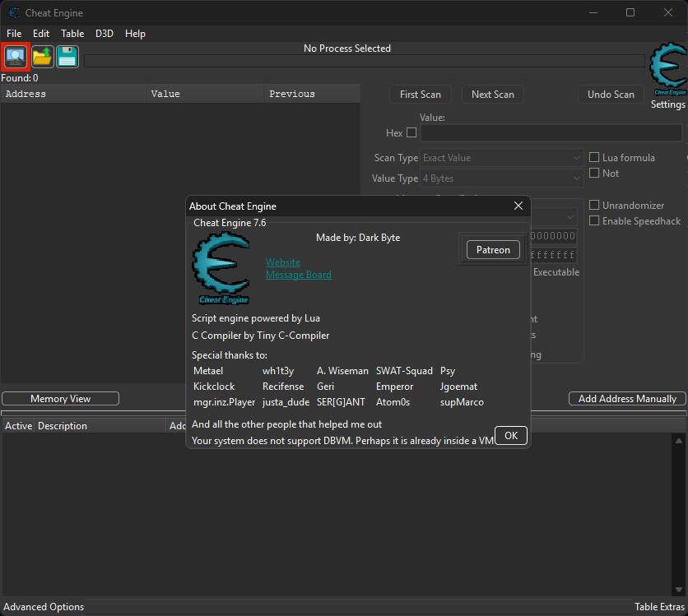Click the Previous column header
Screen dimensions: 688x616
(x=312, y=94)
